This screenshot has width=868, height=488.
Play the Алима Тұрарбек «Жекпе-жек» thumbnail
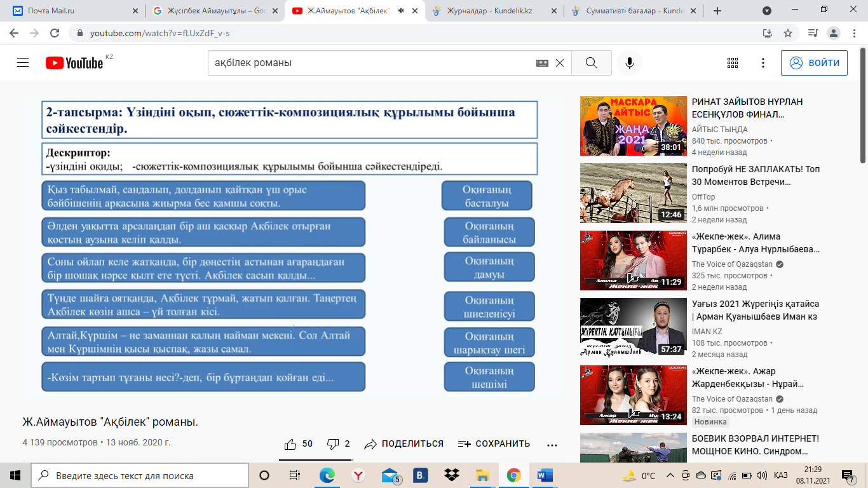(633, 261)
